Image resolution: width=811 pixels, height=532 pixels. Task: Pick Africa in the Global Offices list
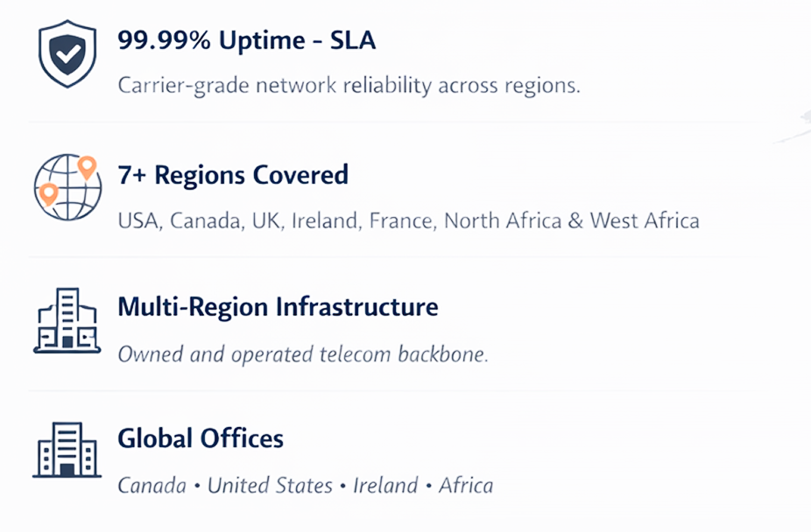(x=466, y=485)
